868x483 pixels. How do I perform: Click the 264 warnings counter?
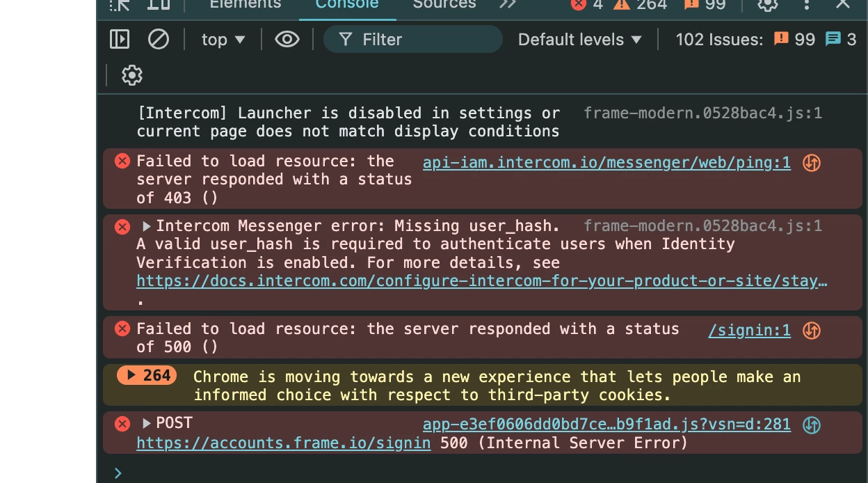(640, 4)
